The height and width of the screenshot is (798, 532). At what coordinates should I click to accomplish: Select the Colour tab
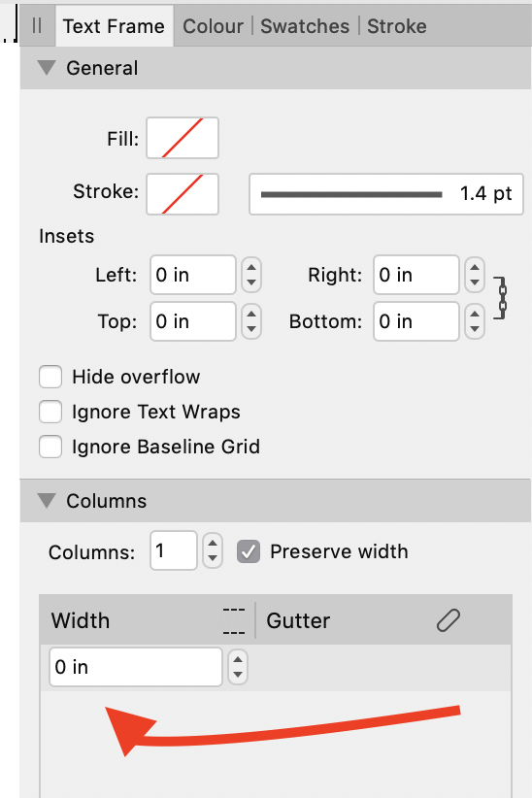213,26
